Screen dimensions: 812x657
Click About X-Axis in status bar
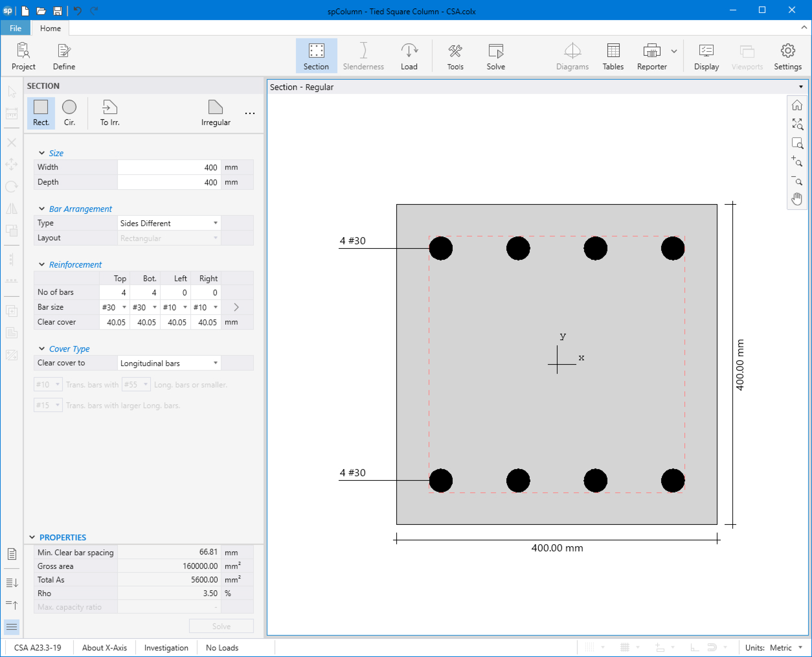point(104,648)
